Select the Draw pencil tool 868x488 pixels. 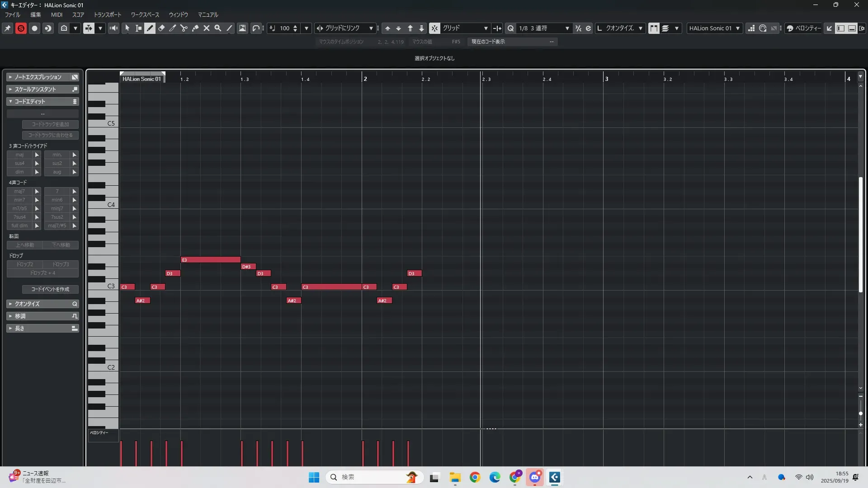pos(150,28)
